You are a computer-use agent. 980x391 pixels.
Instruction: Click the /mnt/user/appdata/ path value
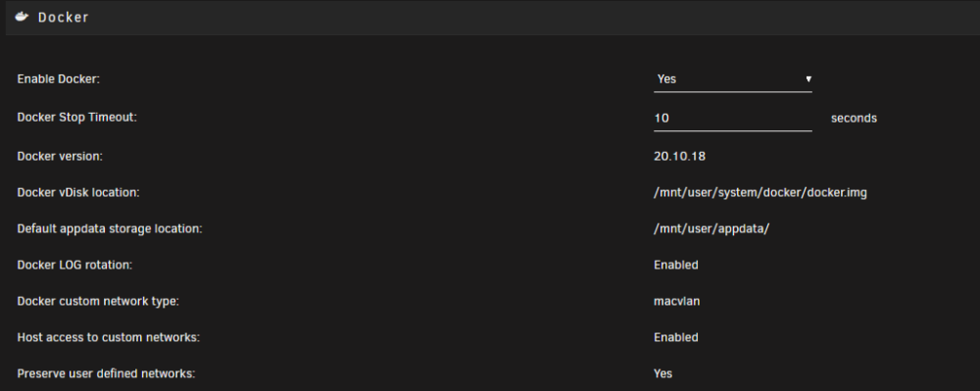(711, 228)
